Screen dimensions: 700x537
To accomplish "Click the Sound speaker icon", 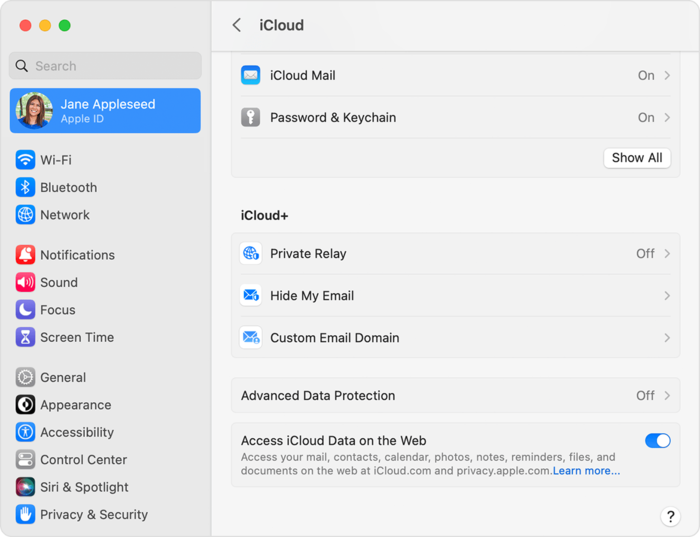I will pos(25,283).
